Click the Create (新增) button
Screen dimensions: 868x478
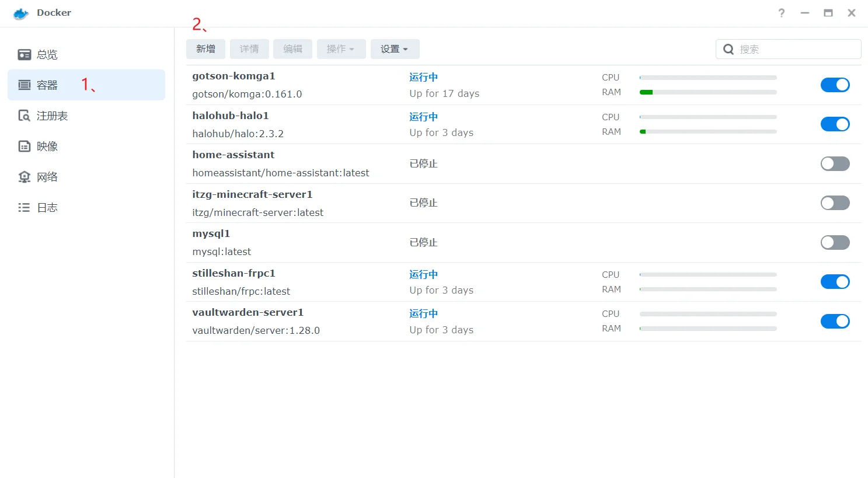[x=205, y=49]
